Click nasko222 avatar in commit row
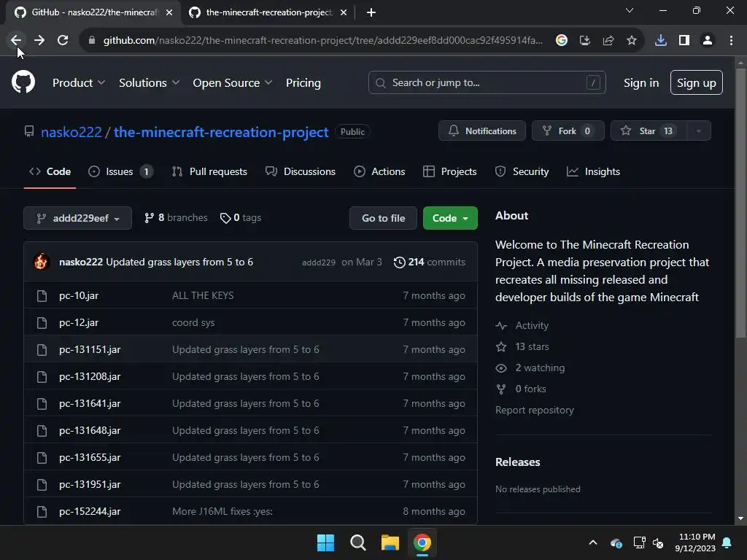The image size is (747, 560). click(41, 262)
